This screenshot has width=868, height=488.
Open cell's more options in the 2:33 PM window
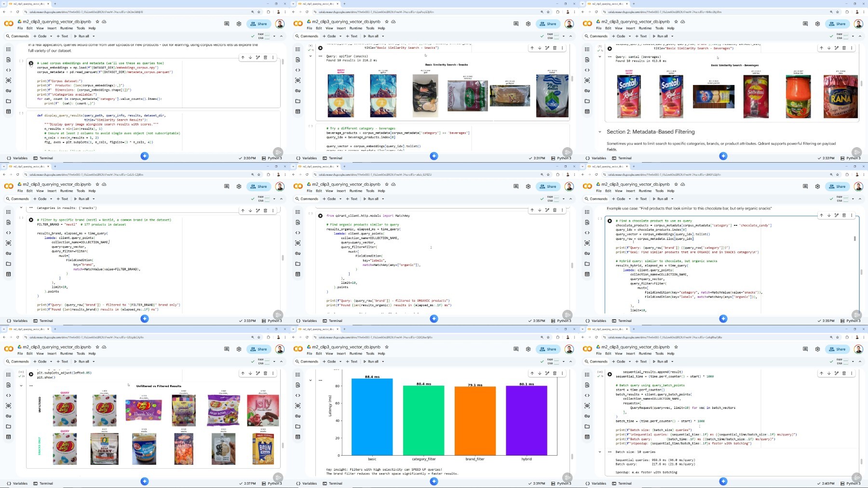[273, 210]
